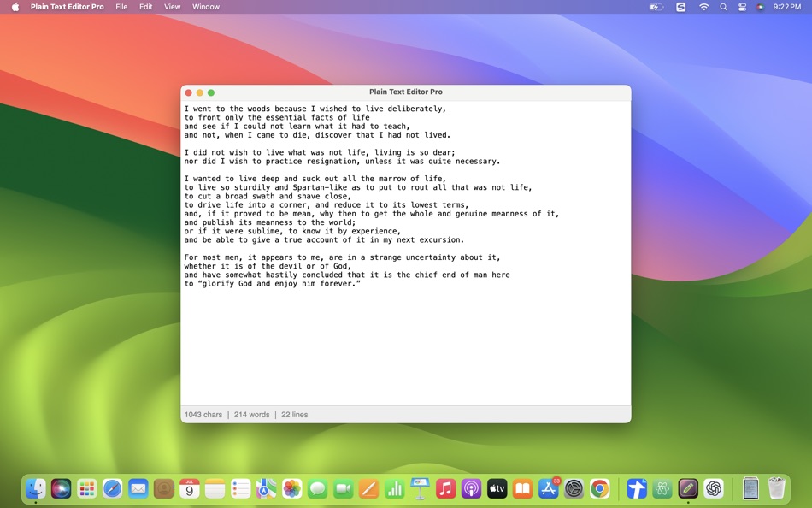The image size is (812, 508).
Task: Open Podcasts from the dock
Action: pyautogui.click(x=471, y=488)
